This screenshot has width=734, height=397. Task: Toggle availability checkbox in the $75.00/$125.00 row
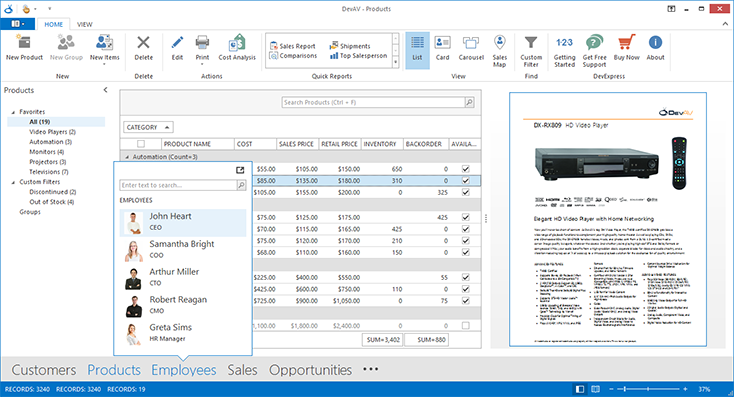click(465, 217)
